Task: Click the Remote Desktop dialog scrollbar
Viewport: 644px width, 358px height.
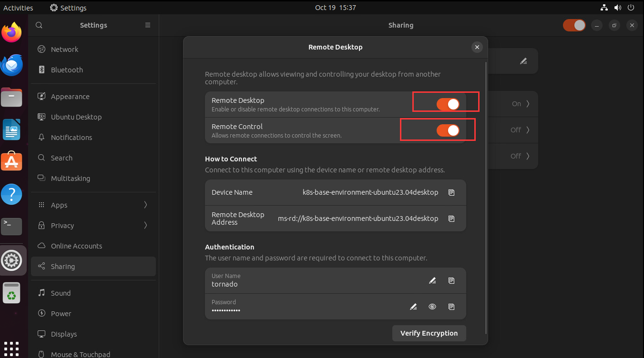Action: tap(486, 198)
